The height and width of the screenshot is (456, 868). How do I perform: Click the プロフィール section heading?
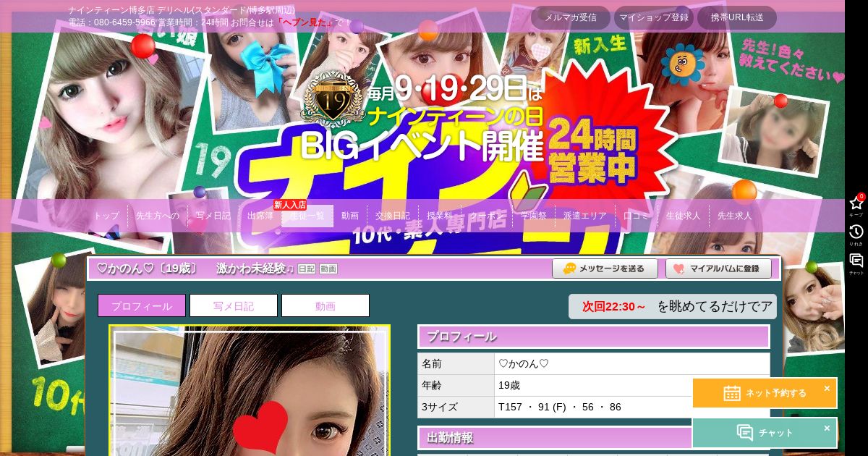tap(593, 337)
